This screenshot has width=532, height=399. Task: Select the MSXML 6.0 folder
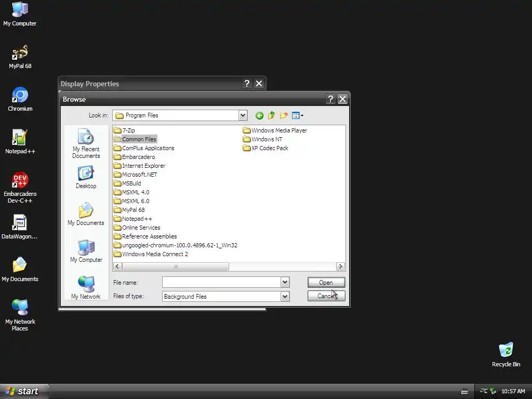coord(131,201)
